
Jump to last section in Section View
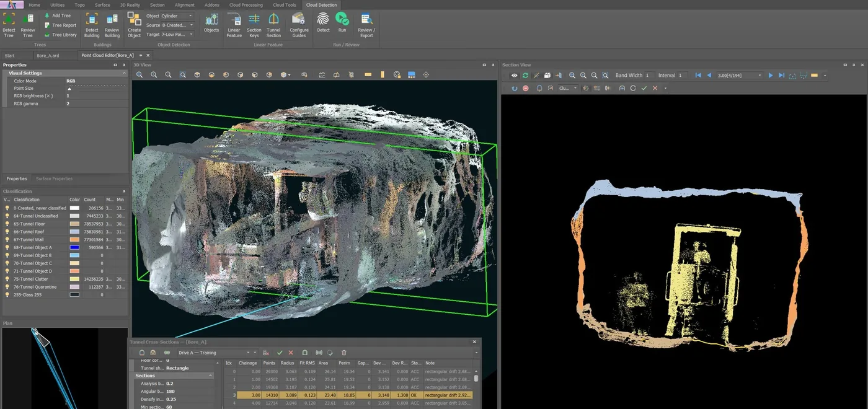point(782,76)
